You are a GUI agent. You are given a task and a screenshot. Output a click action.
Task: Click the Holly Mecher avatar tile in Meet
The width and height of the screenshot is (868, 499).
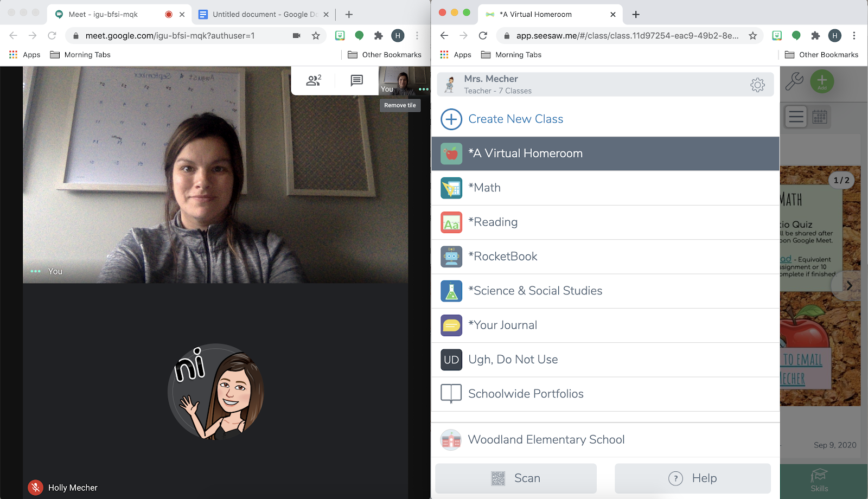pyautogui.click(x=216, y=392)
